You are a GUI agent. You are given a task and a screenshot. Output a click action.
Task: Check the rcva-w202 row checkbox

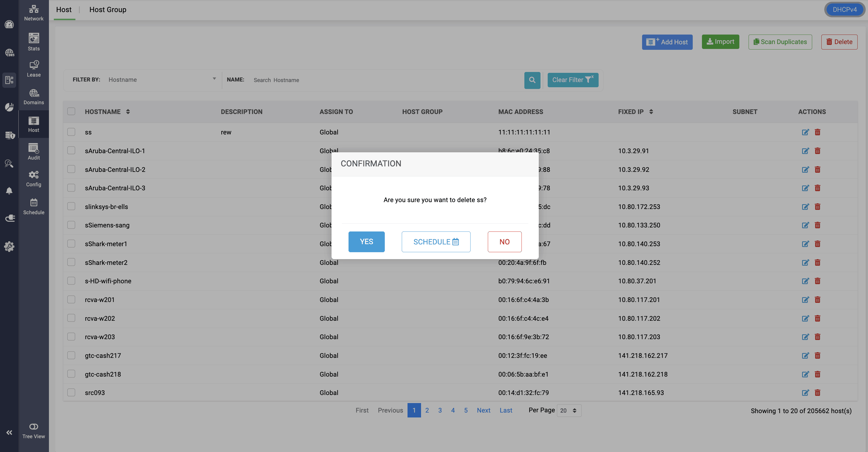click(x=71, y=318)
